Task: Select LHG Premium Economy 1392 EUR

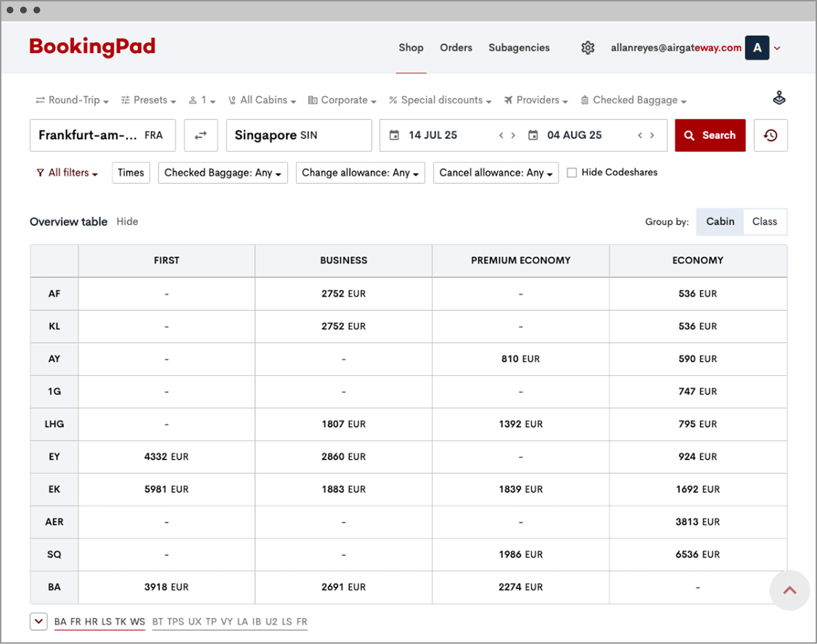Action: click(521, 424)
